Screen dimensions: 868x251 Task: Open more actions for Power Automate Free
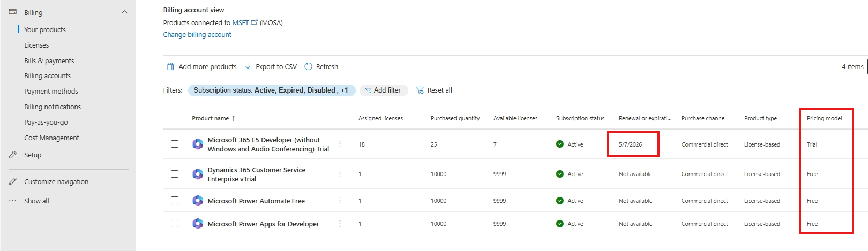click(x=340, y=201)
